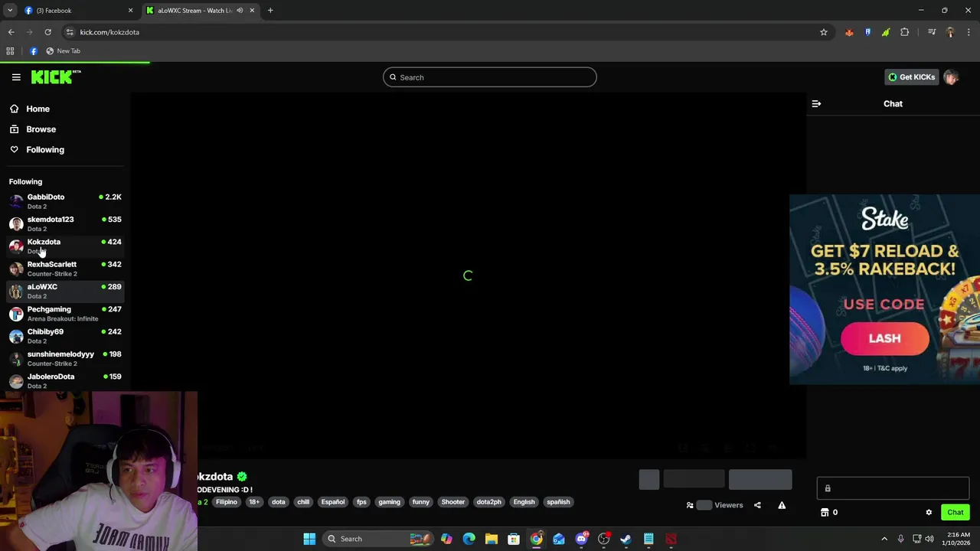Viewport: 980px width, 551px height.
Task: Open the taskbar clock and date
Action: [958, 539]
